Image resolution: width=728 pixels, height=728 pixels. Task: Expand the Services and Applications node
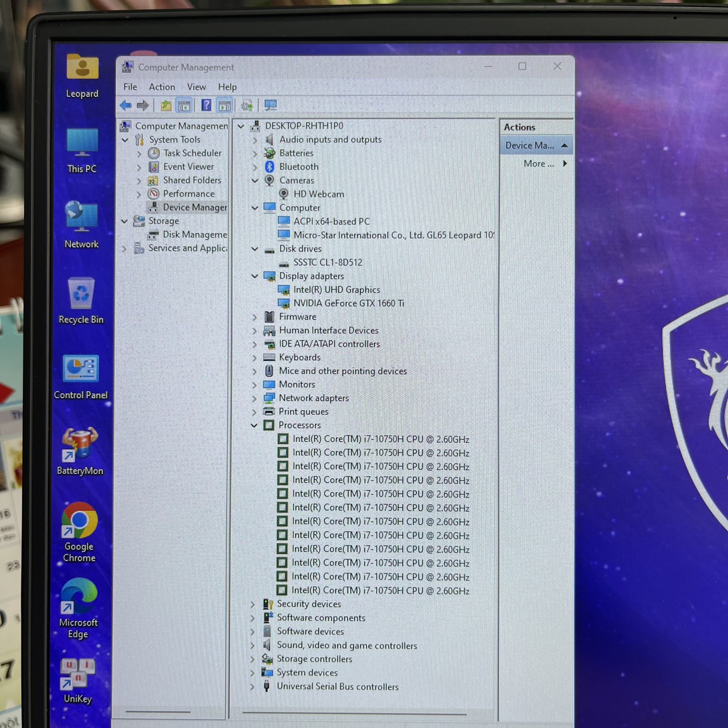pyautogui.click(x=124, y=249)
